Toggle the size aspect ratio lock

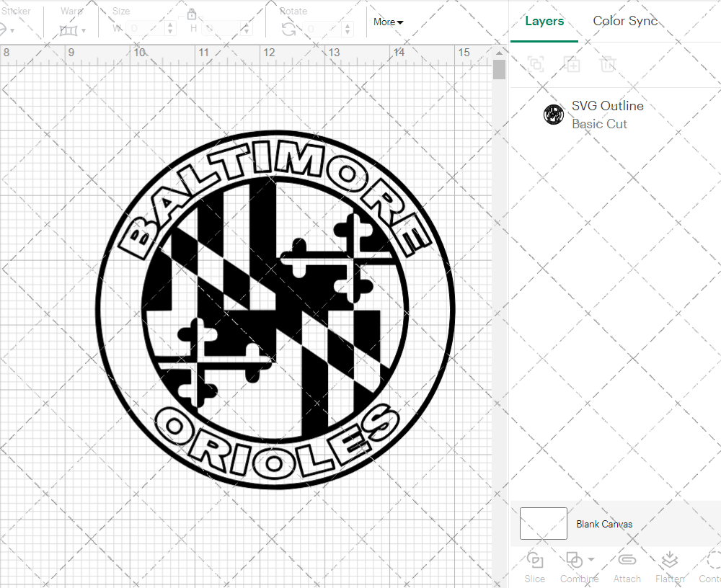[x=192, y=14]
